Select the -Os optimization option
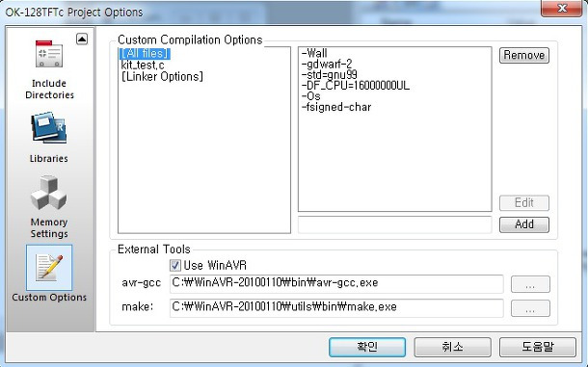The width and height of the screenshot is (588, 367). 311,96
